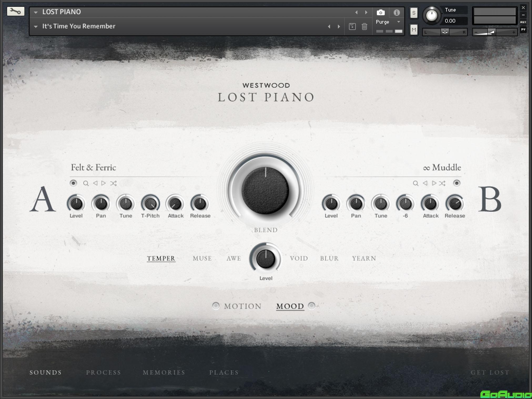Open the MEMORIES tab
Screen dimensions: 532x399
(164, 372)
